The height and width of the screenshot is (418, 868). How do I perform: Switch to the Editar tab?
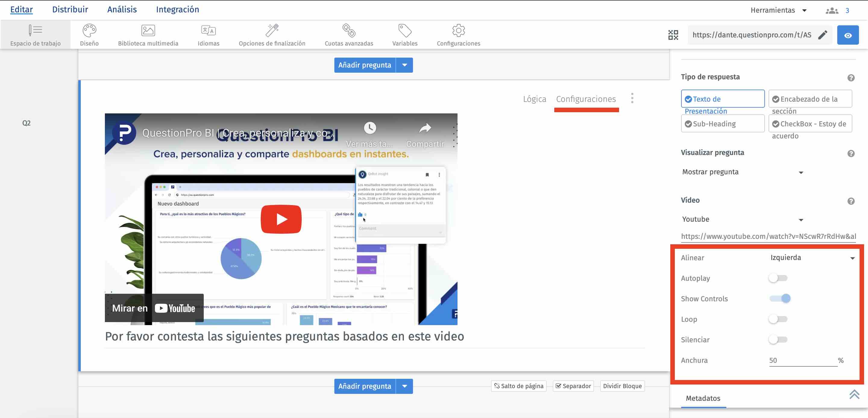[x=22, y=9]
